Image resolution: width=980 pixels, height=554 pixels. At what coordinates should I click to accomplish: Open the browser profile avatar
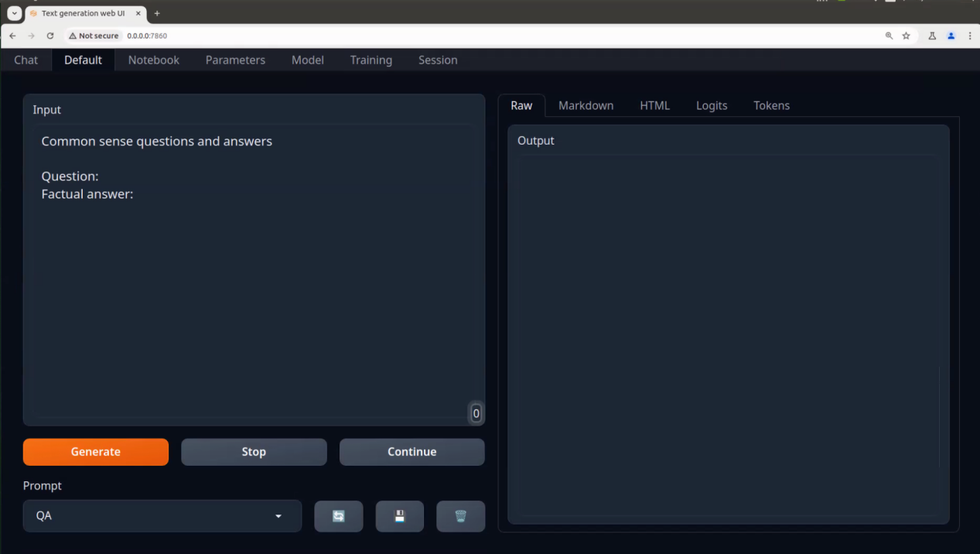[x=951, y=36]
